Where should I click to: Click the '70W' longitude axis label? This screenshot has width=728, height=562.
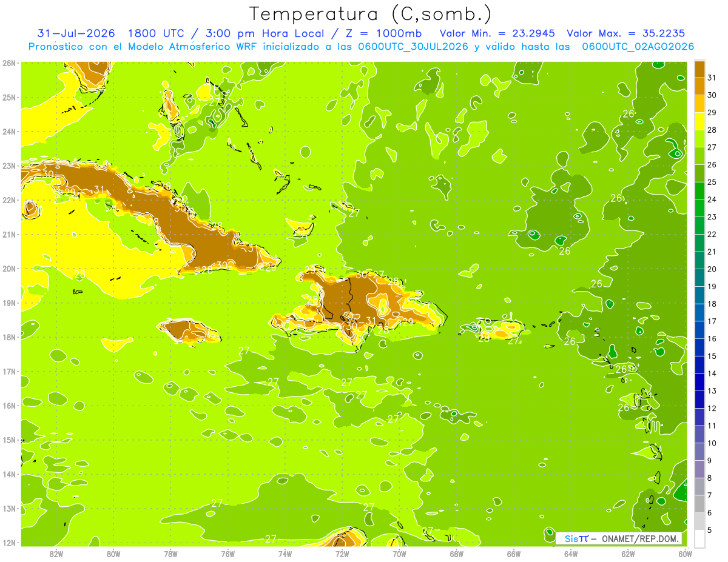click(399, 553)
